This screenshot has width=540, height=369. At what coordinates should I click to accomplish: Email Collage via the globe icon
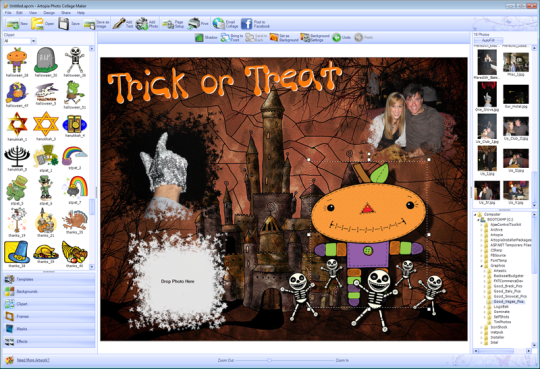(x=225, y=24)
